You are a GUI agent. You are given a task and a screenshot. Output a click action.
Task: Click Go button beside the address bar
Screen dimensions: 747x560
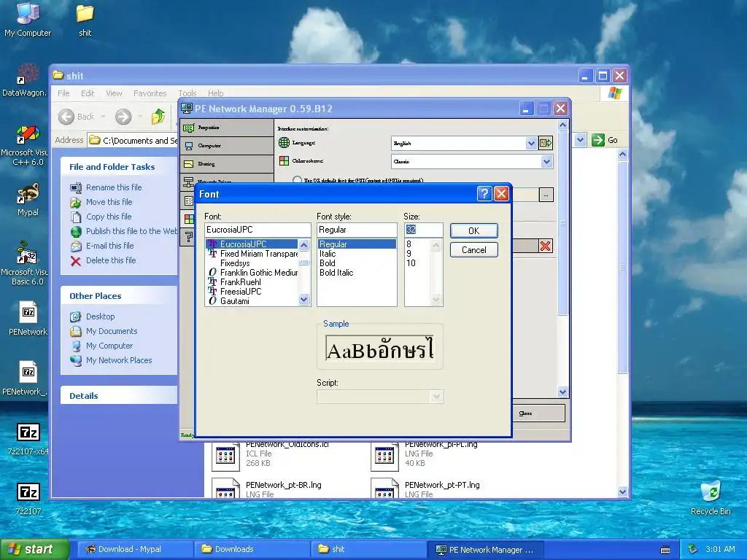pos(605,140)
